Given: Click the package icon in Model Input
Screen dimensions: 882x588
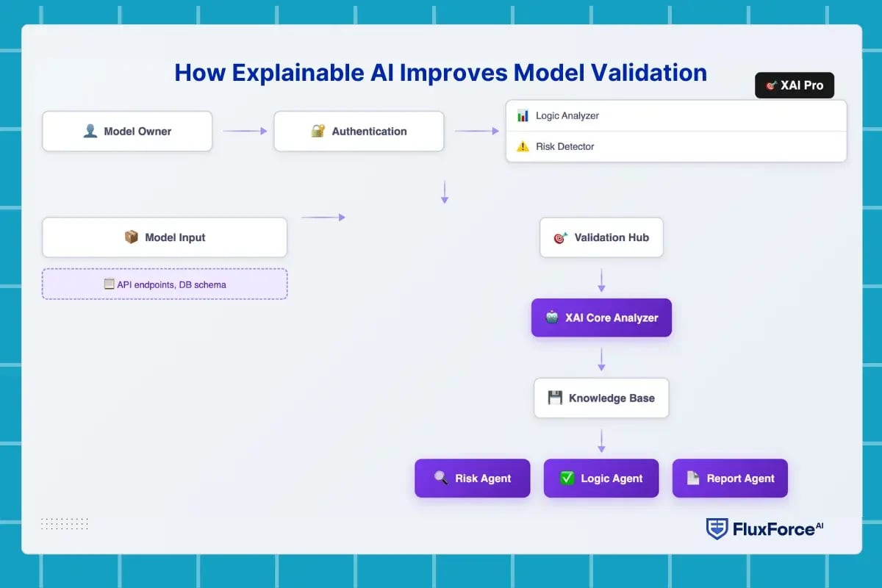Looking at the screenshot, I should tap(132, 237).
